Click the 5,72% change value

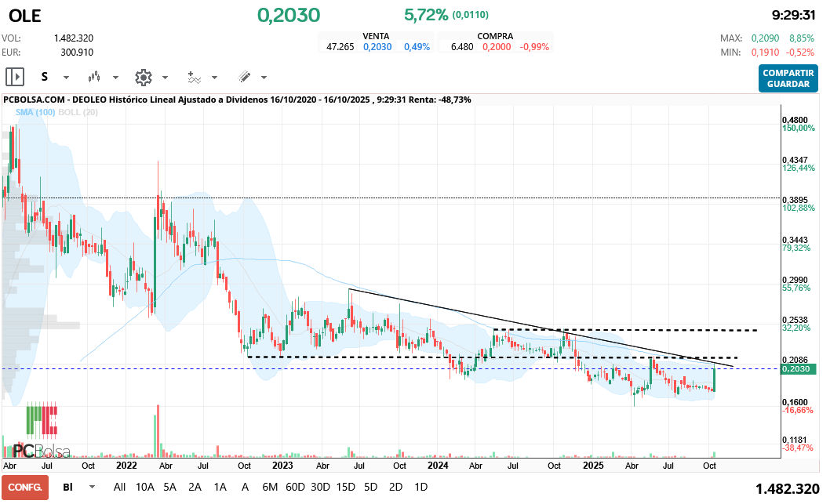[x=425, y=15]
